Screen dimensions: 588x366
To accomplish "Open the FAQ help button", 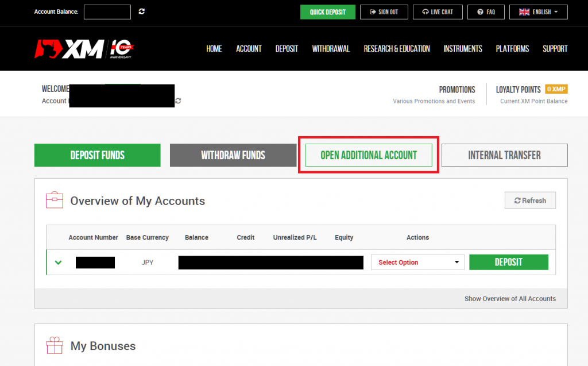I will coord(486,12).
